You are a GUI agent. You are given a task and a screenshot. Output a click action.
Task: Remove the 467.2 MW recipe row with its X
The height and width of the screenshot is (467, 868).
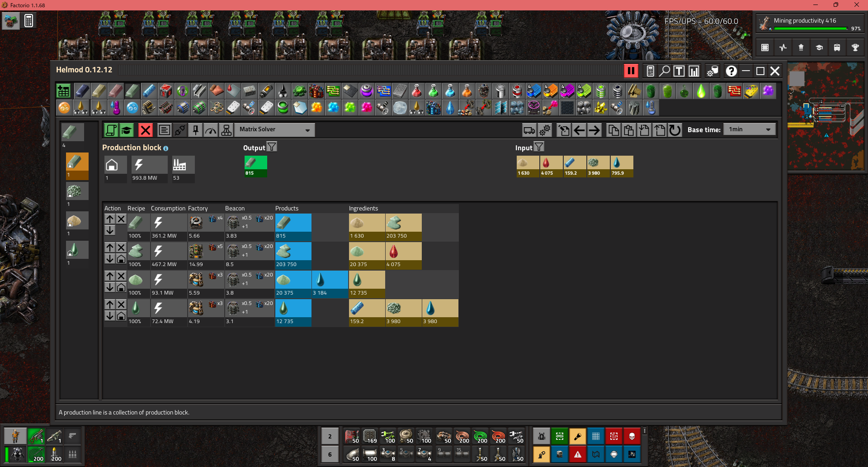pyautogui.click(x=121, y=248)
